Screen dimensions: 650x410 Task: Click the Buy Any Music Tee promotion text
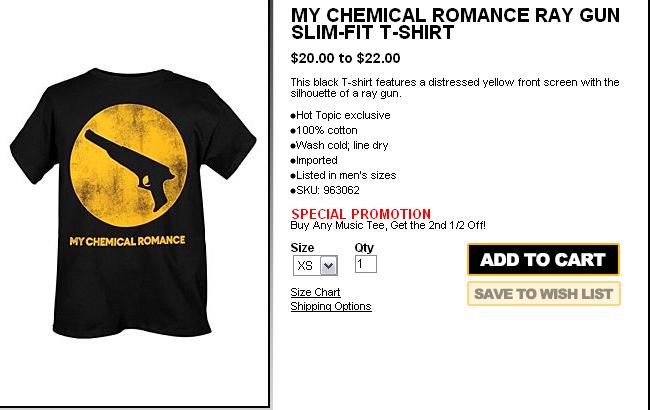[388, 226]
